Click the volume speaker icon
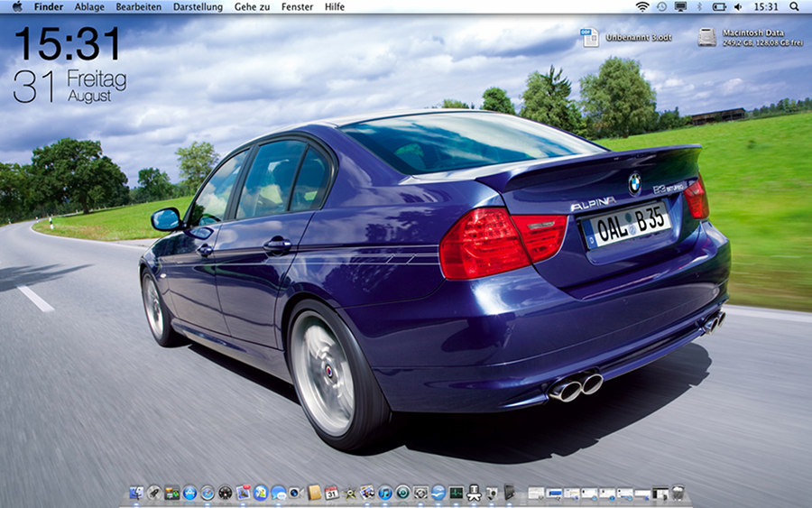The image size is (812, 508). pos(738,6)
